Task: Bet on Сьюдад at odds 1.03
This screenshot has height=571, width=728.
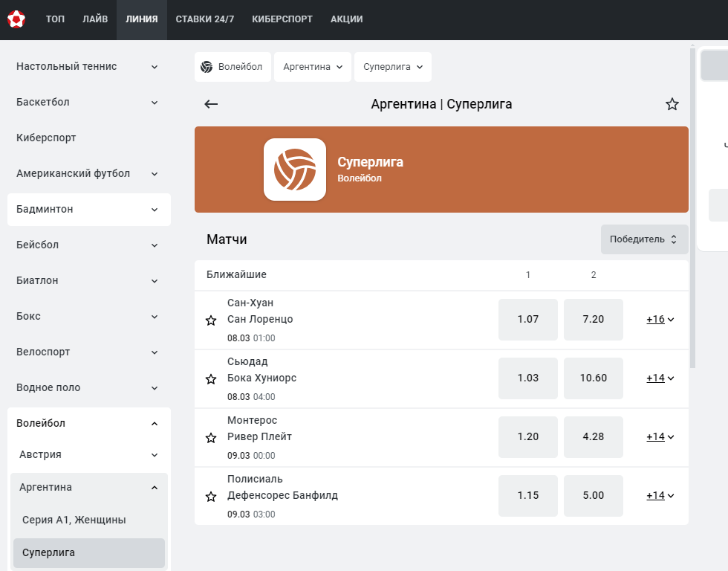Action: 528,378
